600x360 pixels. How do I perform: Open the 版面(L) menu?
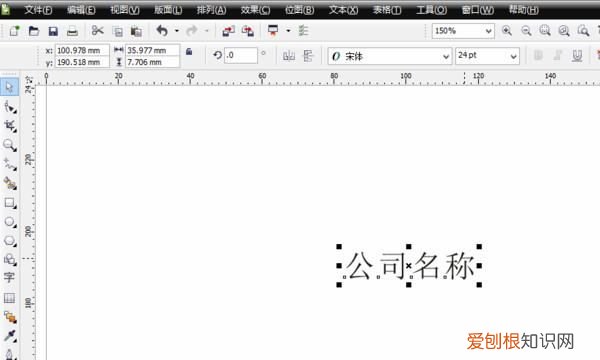pos(168,10)
